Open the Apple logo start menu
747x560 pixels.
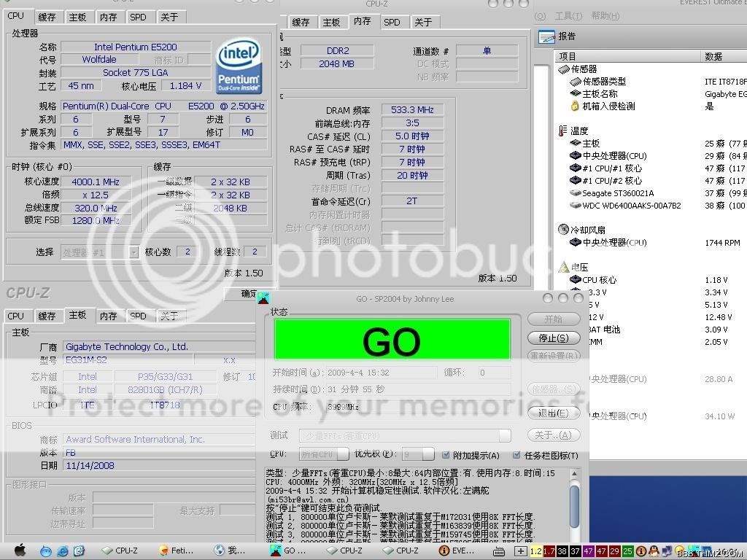pyautogui.click(x=20, y=550)
